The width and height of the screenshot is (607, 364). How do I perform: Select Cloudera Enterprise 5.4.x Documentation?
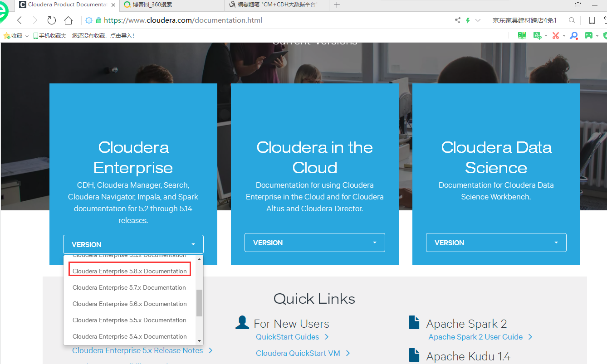click(x=130, y=336)
